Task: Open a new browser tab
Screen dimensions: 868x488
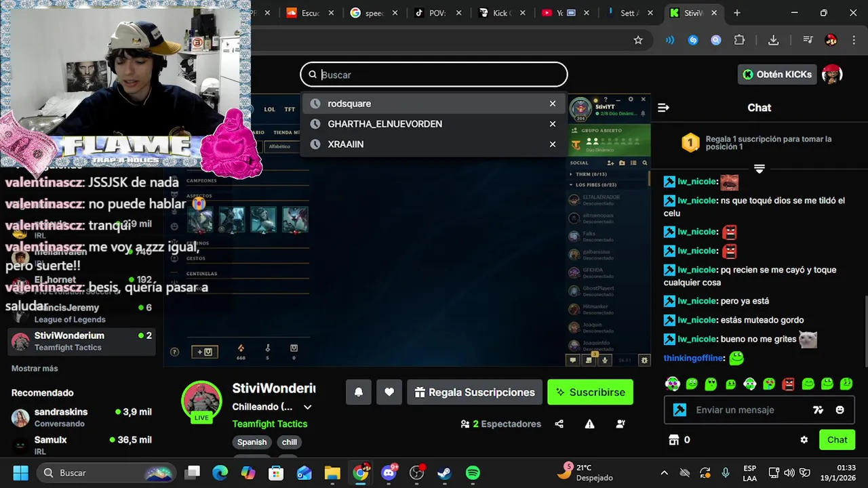Action: (737, 13)
